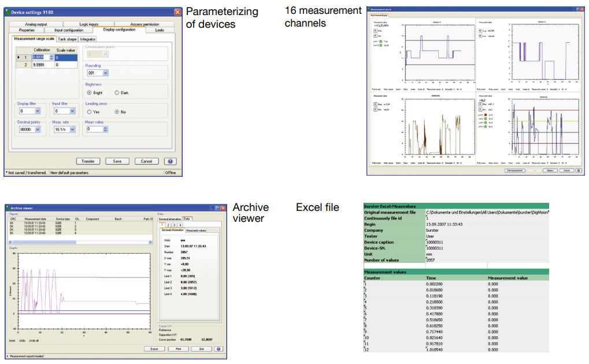Click the help icon in Device settings

pyautogui.click(x=171, y=161)
